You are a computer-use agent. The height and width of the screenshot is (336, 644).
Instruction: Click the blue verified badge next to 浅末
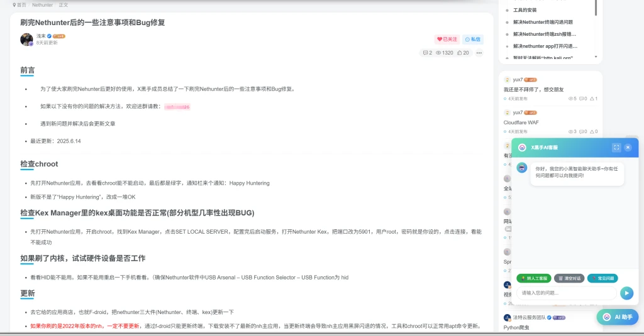[x=49, y=36]
